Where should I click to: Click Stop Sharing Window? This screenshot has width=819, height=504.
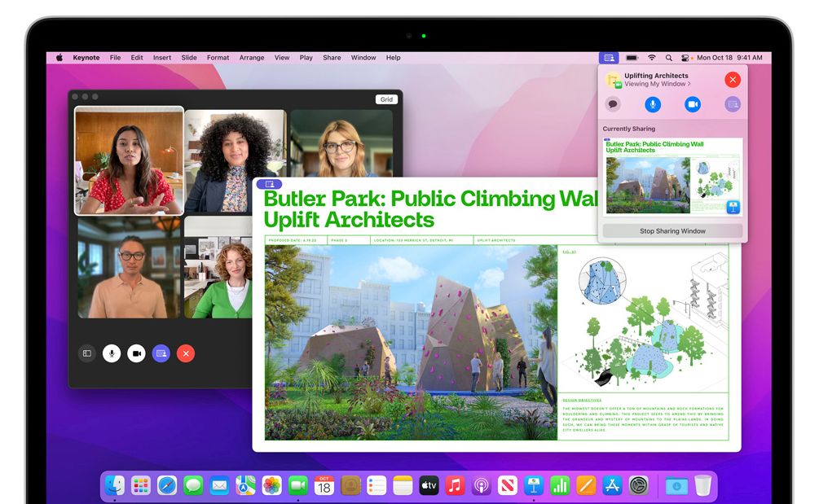point(672,230)
